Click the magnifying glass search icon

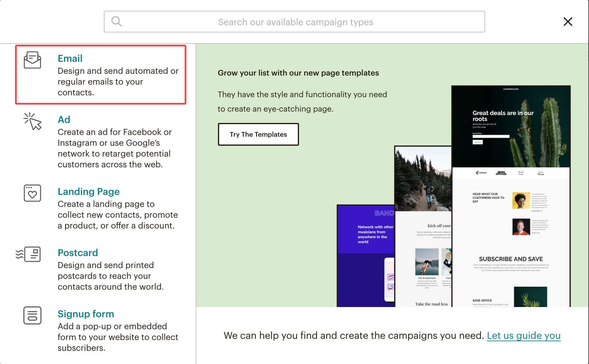tap(116, 22)
